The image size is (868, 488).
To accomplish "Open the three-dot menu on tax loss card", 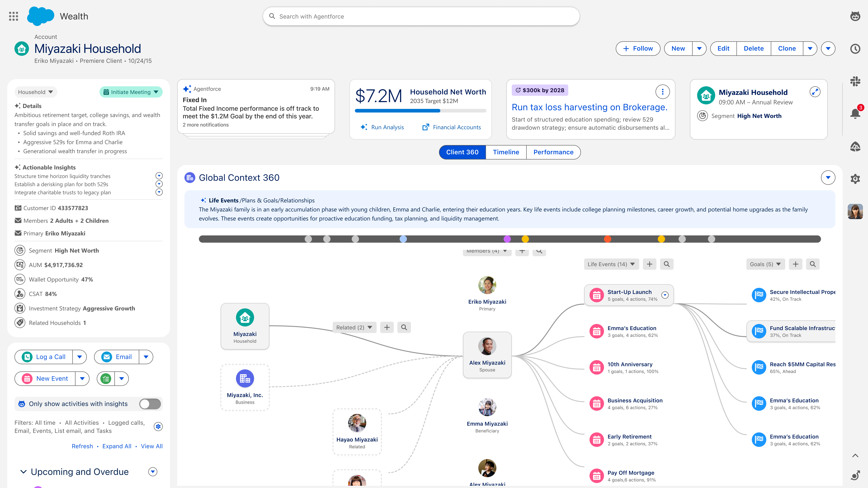I will (x=663, y=91).
